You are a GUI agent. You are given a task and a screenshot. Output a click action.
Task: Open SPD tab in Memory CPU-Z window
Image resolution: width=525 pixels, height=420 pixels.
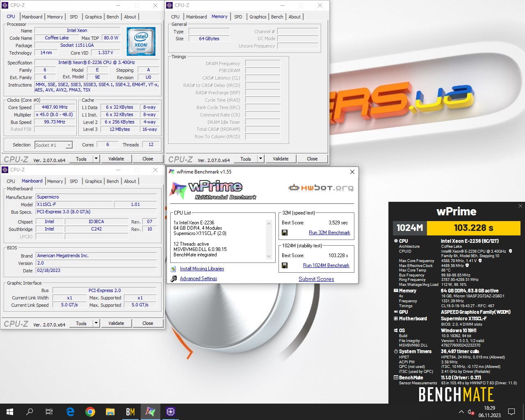pos(238,17)
